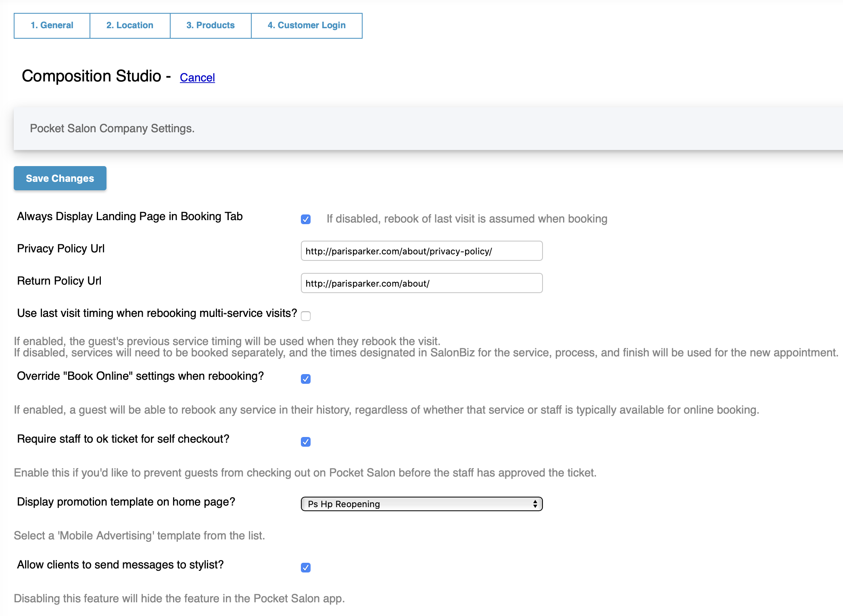Open the Products tab
The height and width of the screenshot is (616, 843).
(210, 25)
